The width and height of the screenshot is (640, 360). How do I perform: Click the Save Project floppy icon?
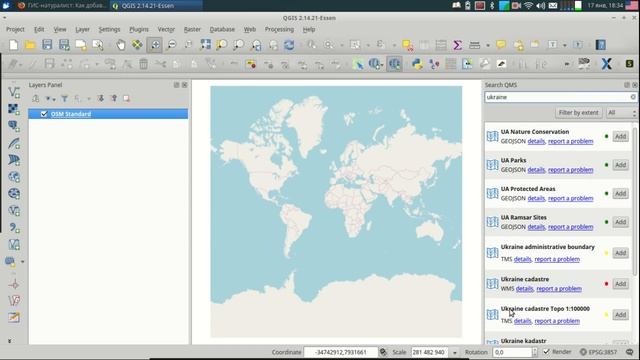[47, 45]
